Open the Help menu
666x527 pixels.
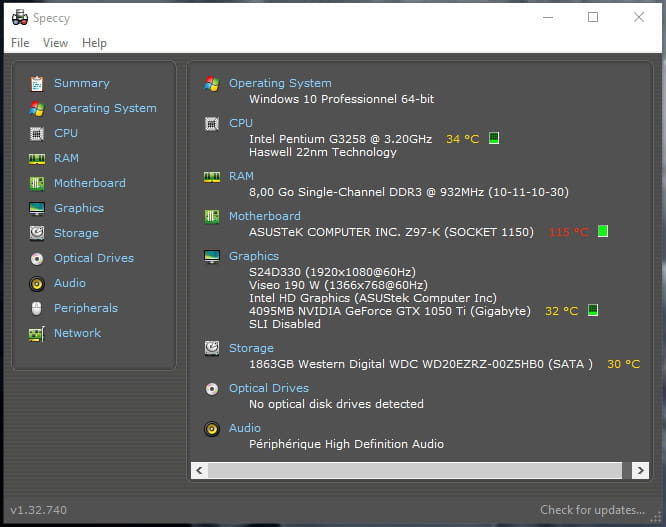coord(94,43)
